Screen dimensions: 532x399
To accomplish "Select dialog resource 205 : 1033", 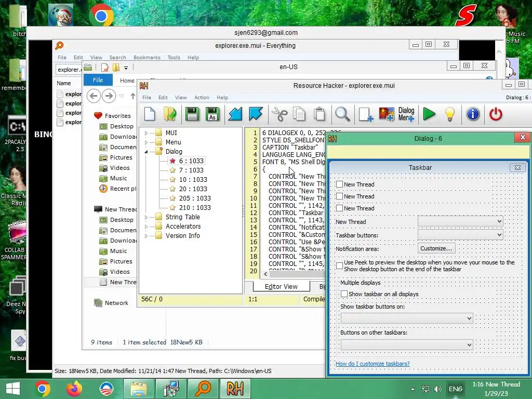I will (195, 198).
